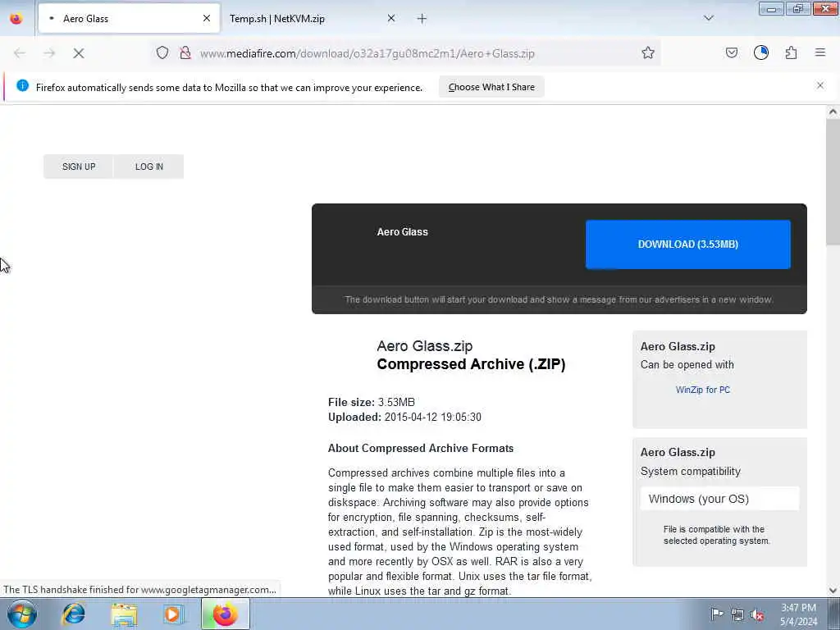Open Action Center flag tray icon
The width and height of the screenshot is (840, 630).
tap(717, 614)
